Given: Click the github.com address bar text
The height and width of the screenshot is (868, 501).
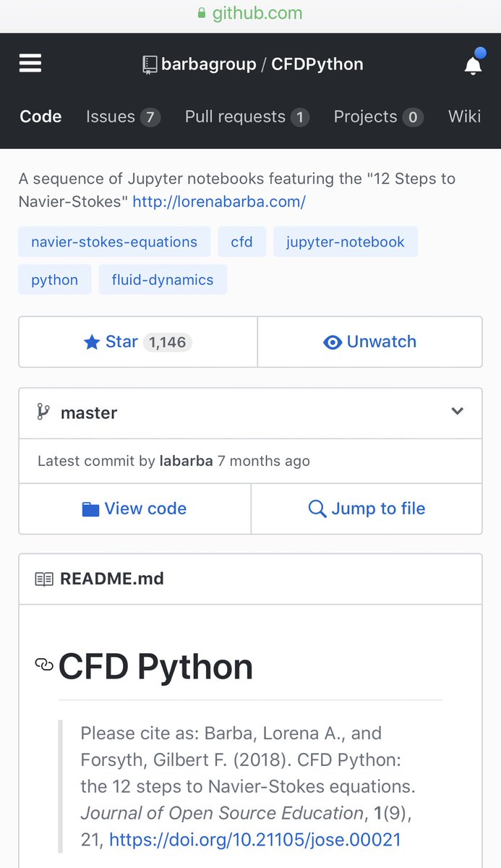Looking at the screenshot, I should click(x=257, y=13).
